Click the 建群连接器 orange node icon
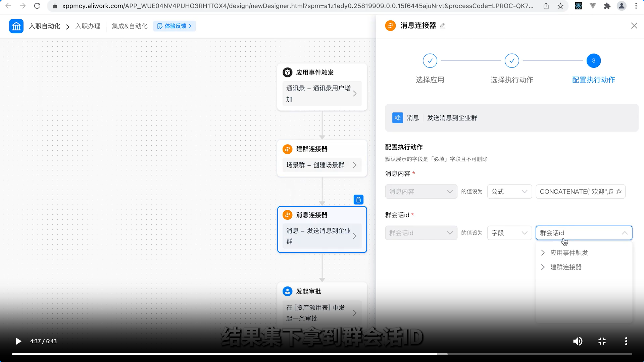The height and width of the screenshot is (362, 644). coord(287,149)
